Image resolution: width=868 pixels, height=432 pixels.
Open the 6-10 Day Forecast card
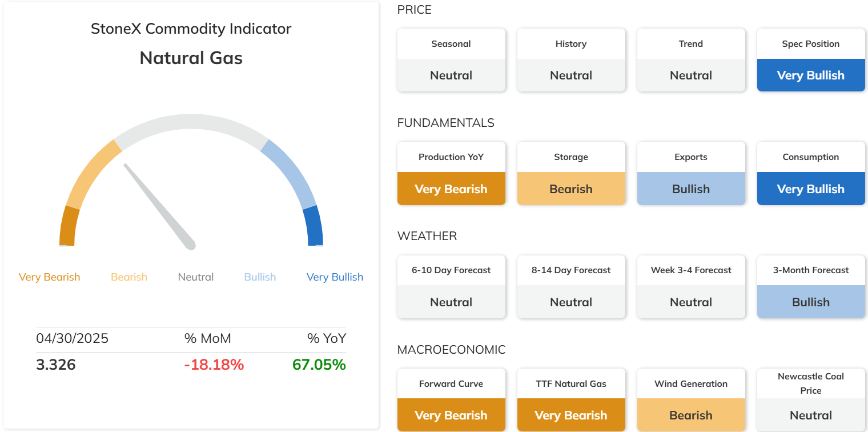pyautogui.click(x=451, y=286)
